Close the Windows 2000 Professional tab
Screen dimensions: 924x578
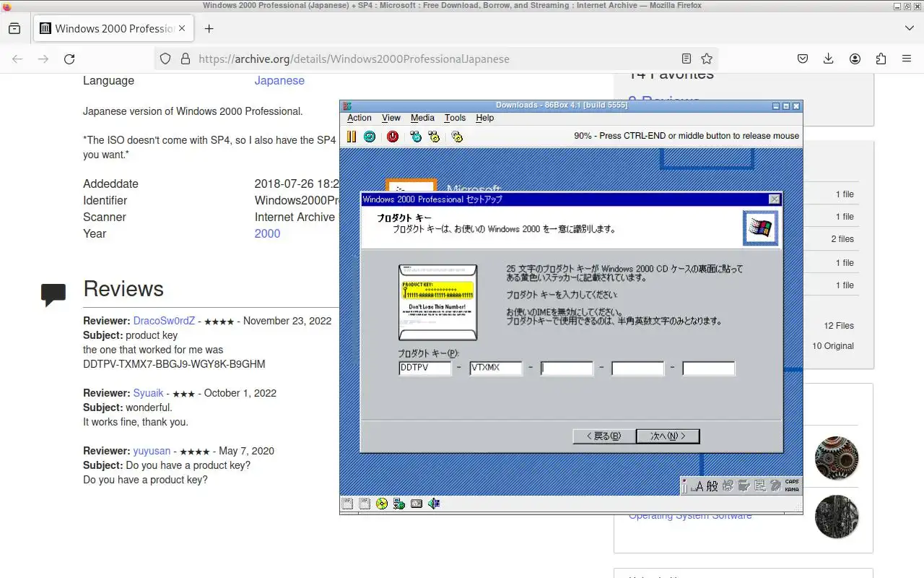pyautogui.click(x=182, y=29)
